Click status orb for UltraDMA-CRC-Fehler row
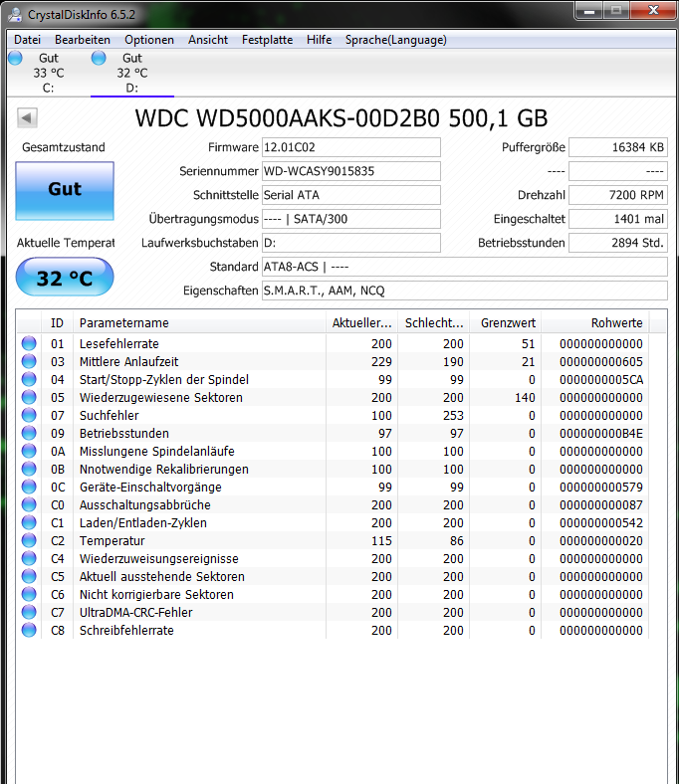The width and height of the screenshot is (679, 784). [x=29, y=613]
